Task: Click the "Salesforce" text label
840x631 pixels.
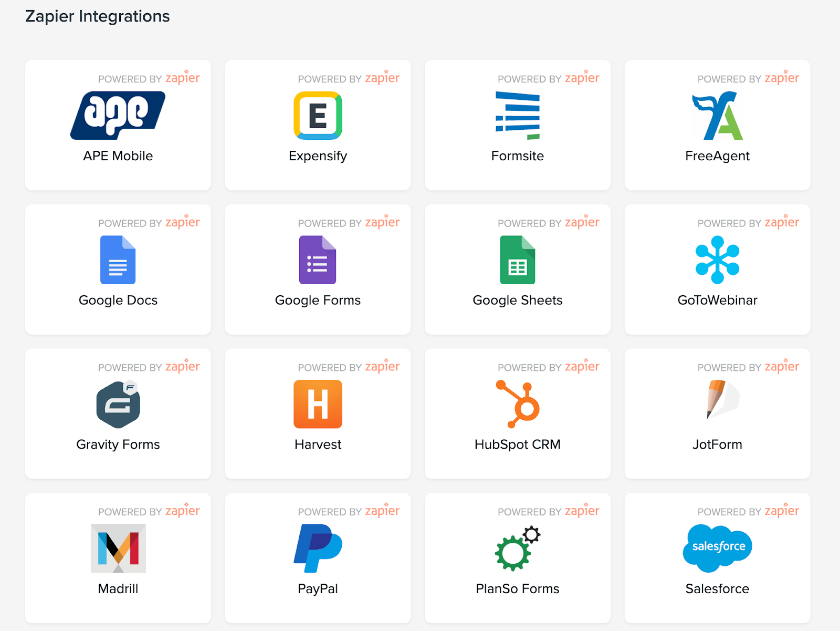Action: 717,589
